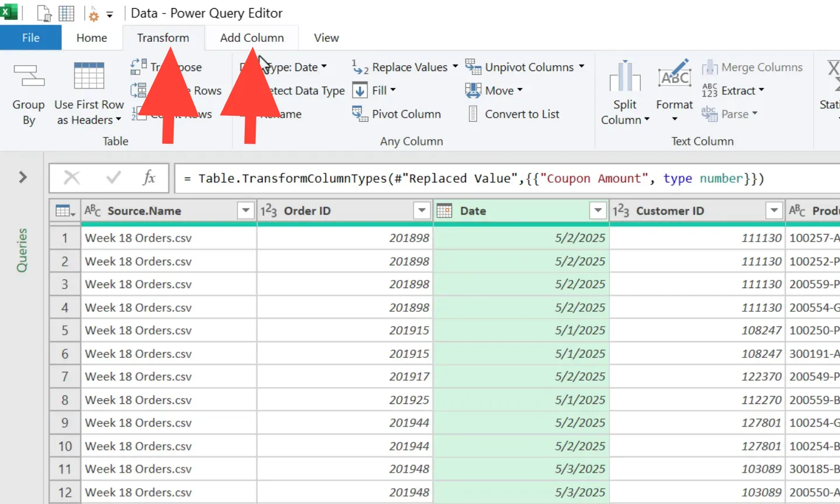Click Use First Row as Headers
The image size is (840, 504).
point(89,93)
